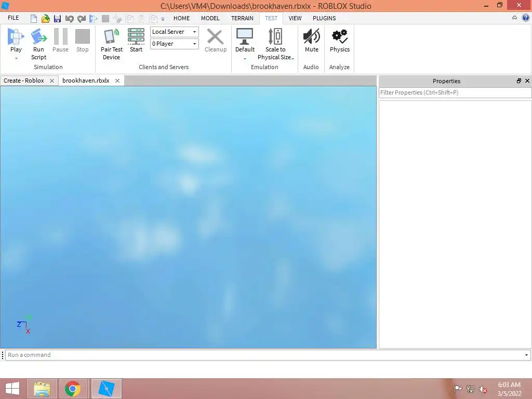Open the 0 Player count dropdown

[x=175, y=44]
